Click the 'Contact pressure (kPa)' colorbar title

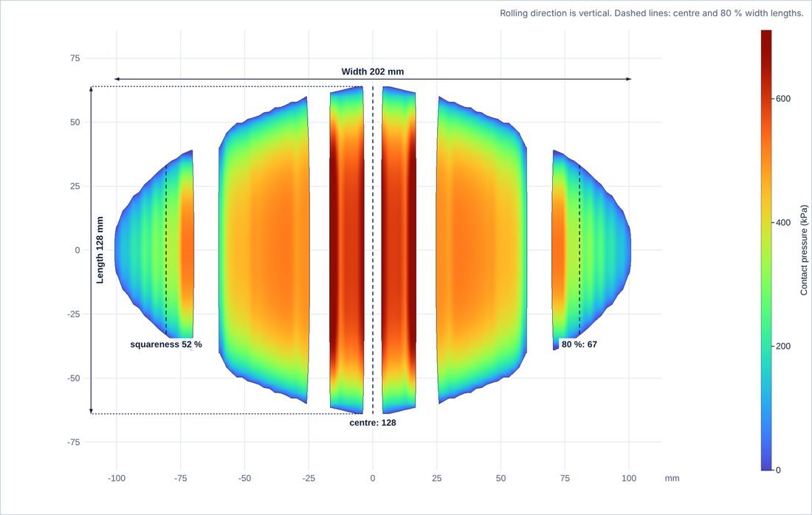804,250
